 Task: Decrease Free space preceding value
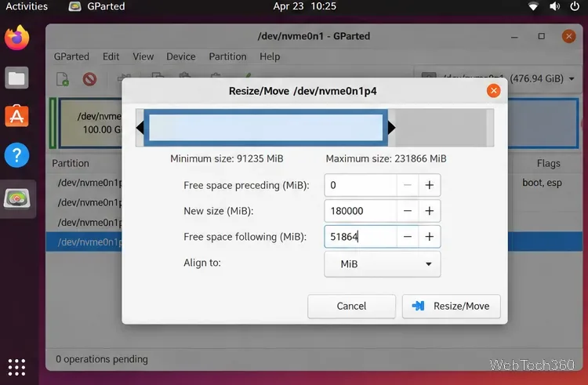pos(408,185)
